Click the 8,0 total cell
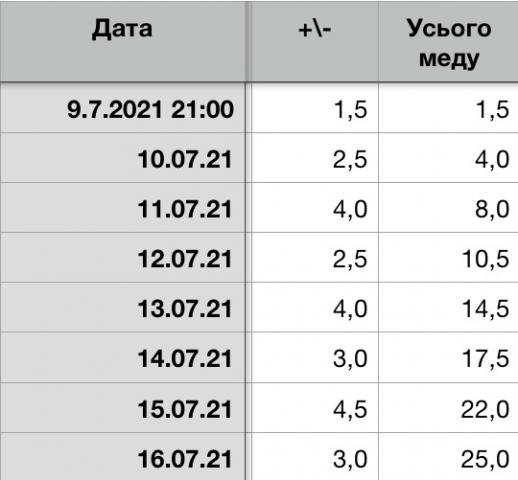The image size is (518, 480). point(448,208)
